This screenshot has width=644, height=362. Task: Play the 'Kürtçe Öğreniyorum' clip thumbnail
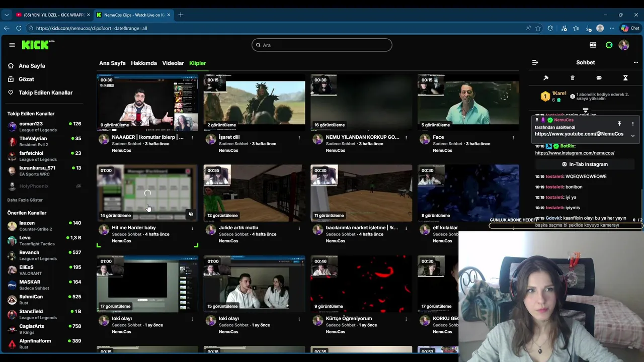(361, 284)
